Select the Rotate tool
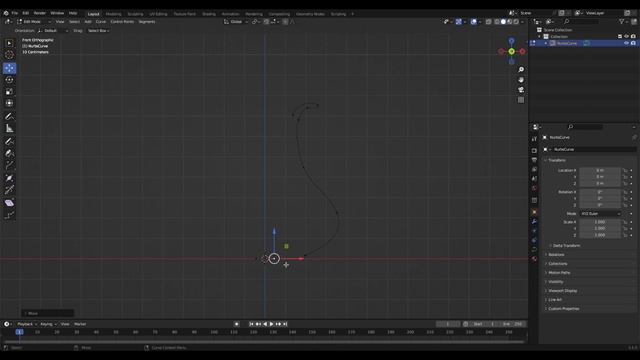640x360 pixels. click(9, 80)
